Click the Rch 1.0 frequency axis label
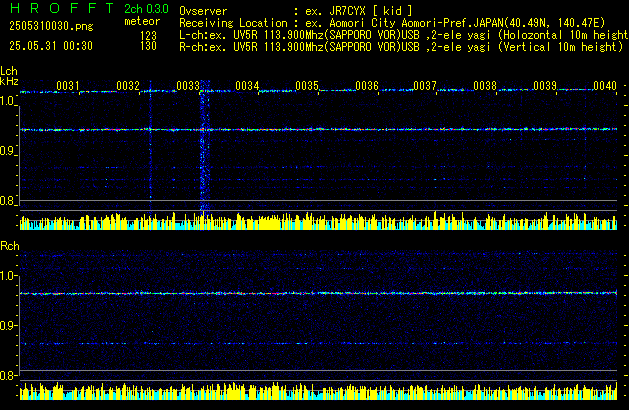Image resolution: width=629 pixels, height=410 pixels. [x=7, y=276]
